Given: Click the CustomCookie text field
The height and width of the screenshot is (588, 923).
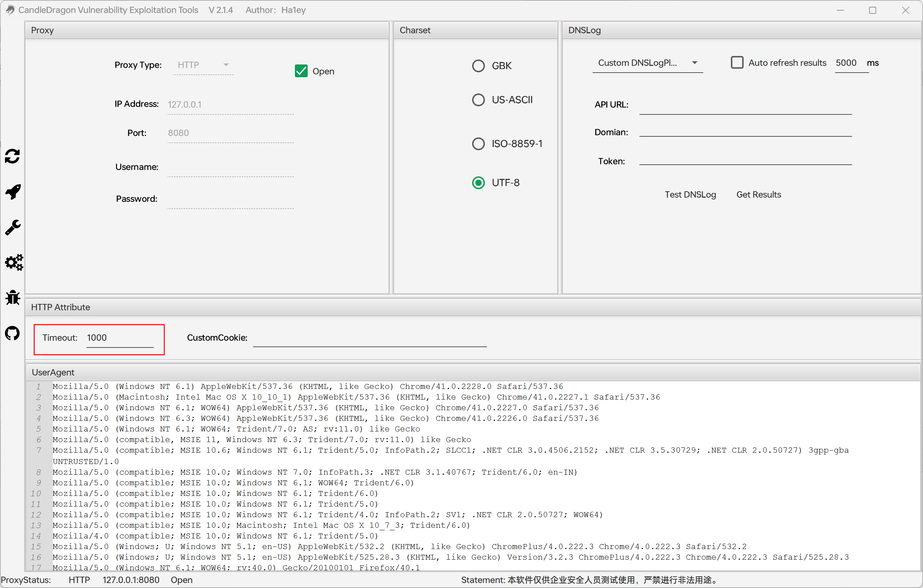Looking at the screenshot, I should point(369,338).
